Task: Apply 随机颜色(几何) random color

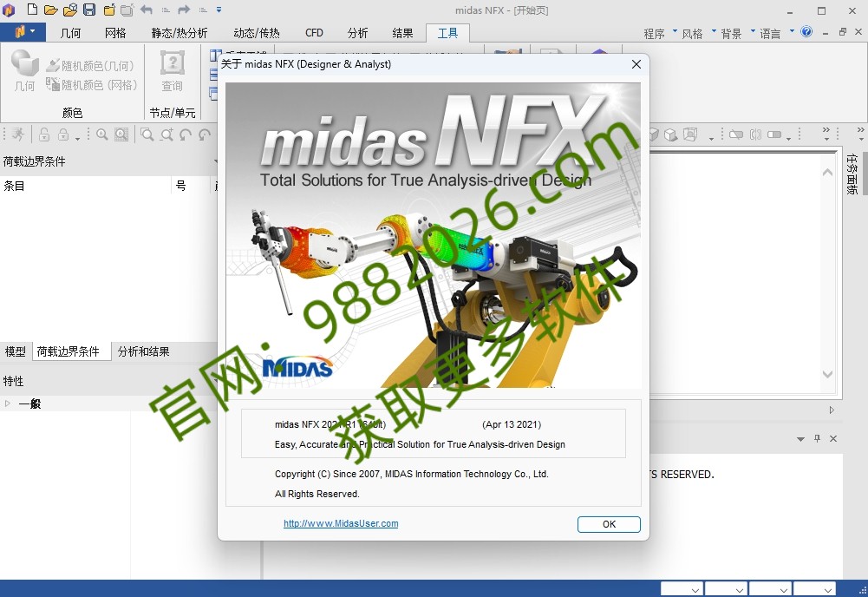Action: 90,66
